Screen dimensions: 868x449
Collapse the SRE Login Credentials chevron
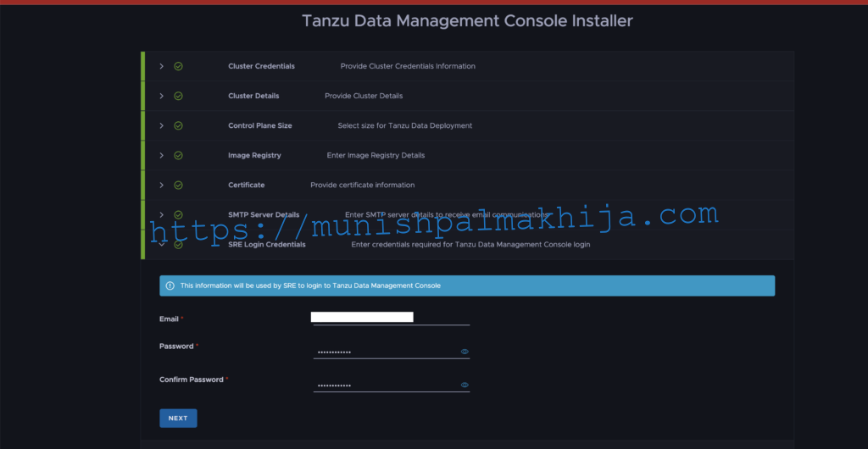[x=162, y=244]
